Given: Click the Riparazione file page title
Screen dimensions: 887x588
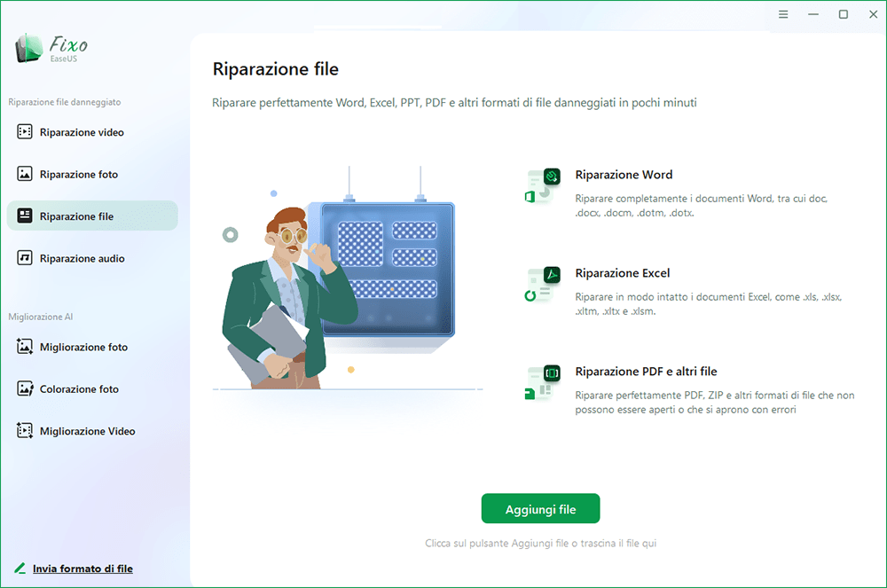Looking at the screenshot, I should [x=276, y=68].
